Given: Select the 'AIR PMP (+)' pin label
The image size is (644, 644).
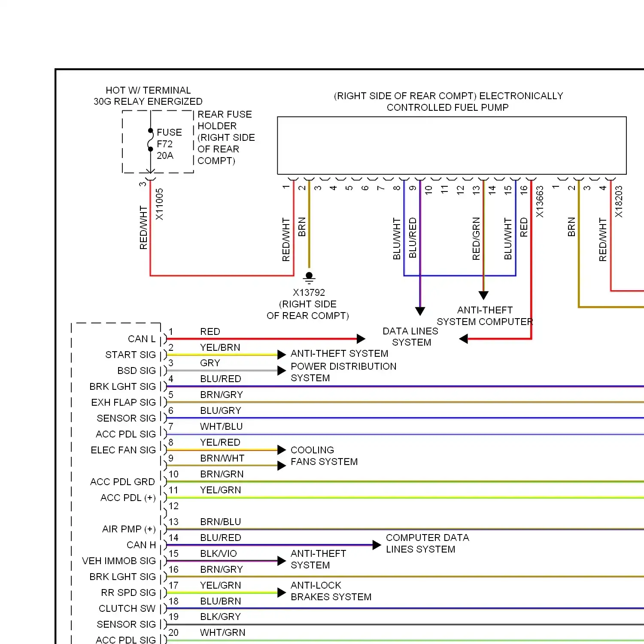Looking at the screenshot, I should [129, 529].
